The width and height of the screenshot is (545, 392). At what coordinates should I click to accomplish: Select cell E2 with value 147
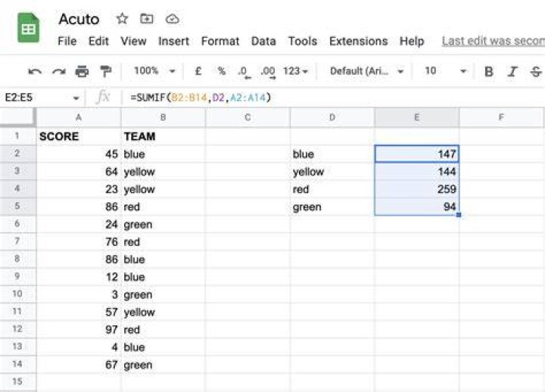(417, 154)
